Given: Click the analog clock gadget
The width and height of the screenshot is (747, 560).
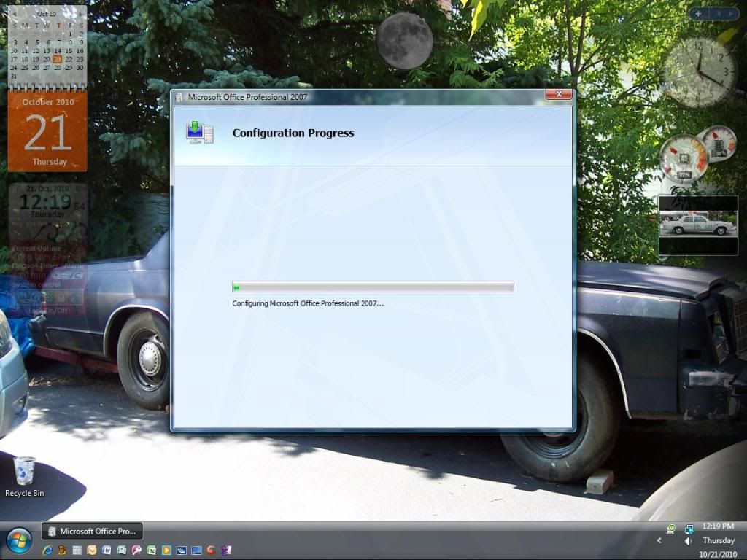Looking at the screenshot, I should pyautogui.click(x=698, y=72).
